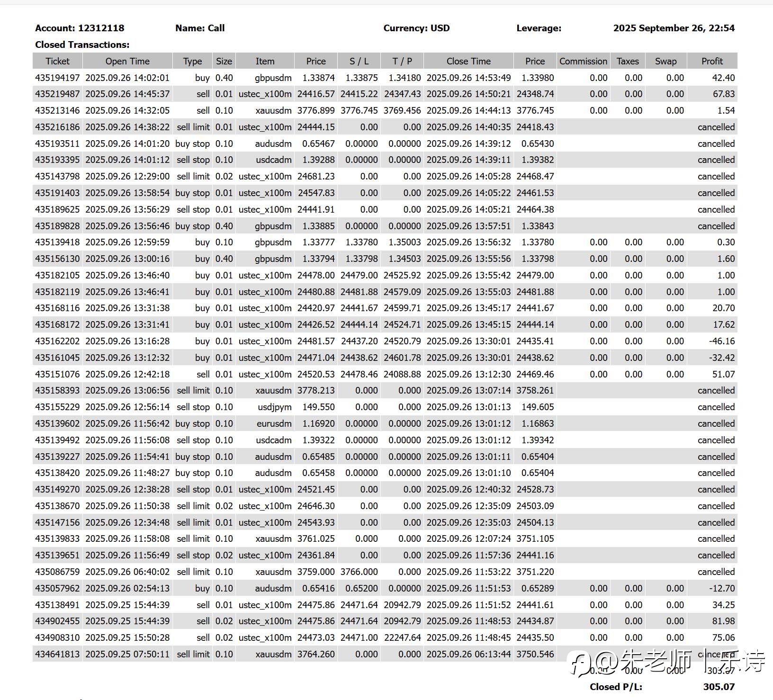
Task: Click the open price 24681.23
Action: [316, 176]
